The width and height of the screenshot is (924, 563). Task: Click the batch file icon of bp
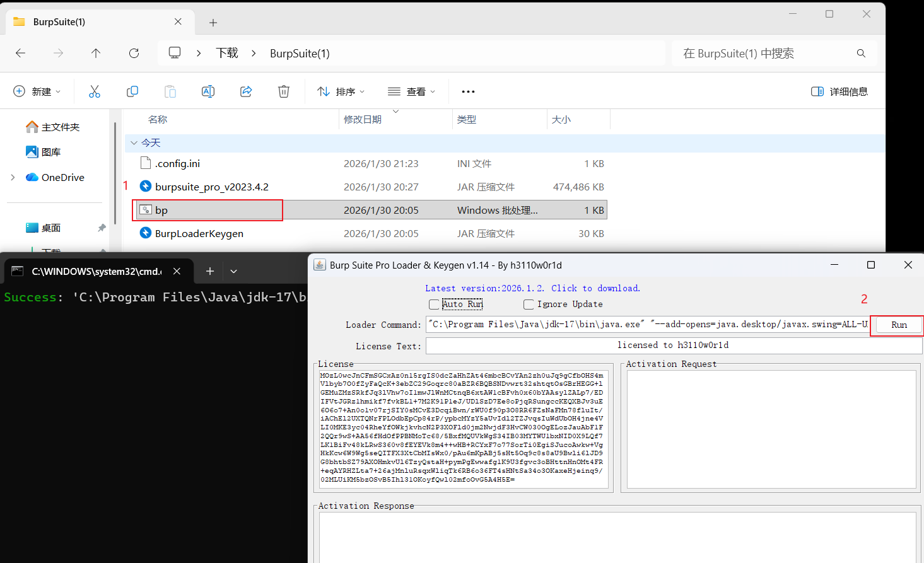[146, 210]
